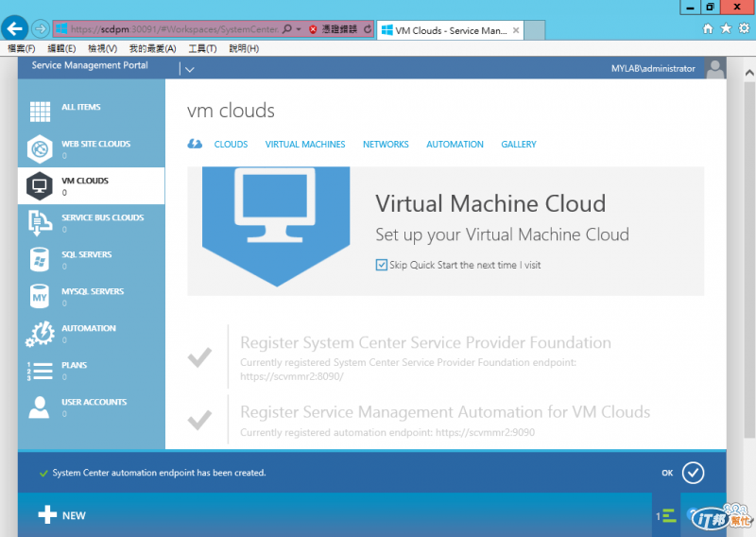The height and width of the screenshot is (537, 756).
Task: Refresh the page with reload icon
Action: tap(368, 29)
